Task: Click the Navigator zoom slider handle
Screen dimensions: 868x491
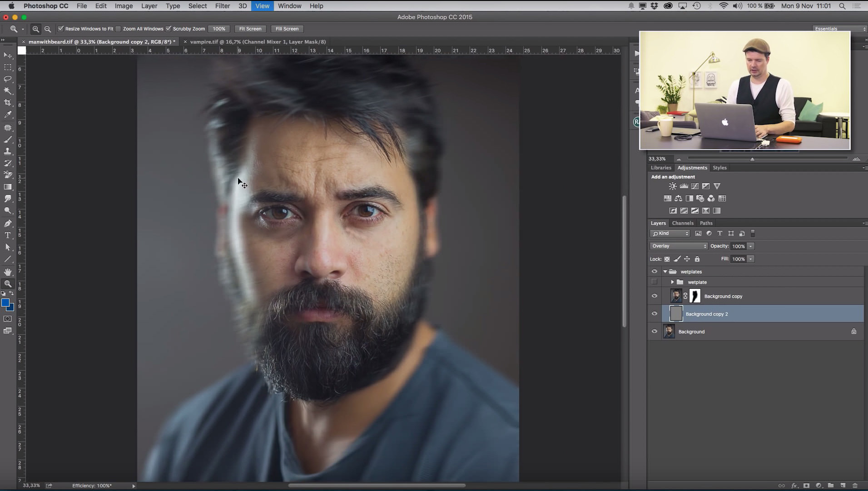Action: (752, 159)
